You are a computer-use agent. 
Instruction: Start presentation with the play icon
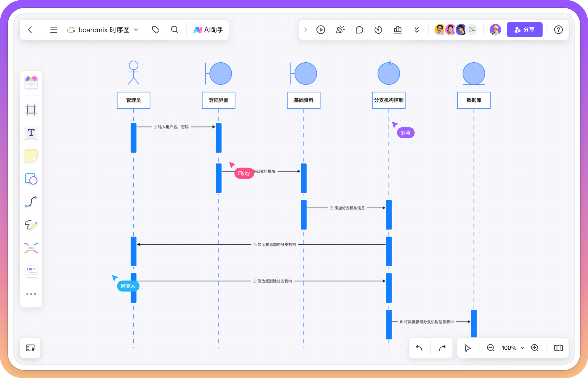pos(321,30)
